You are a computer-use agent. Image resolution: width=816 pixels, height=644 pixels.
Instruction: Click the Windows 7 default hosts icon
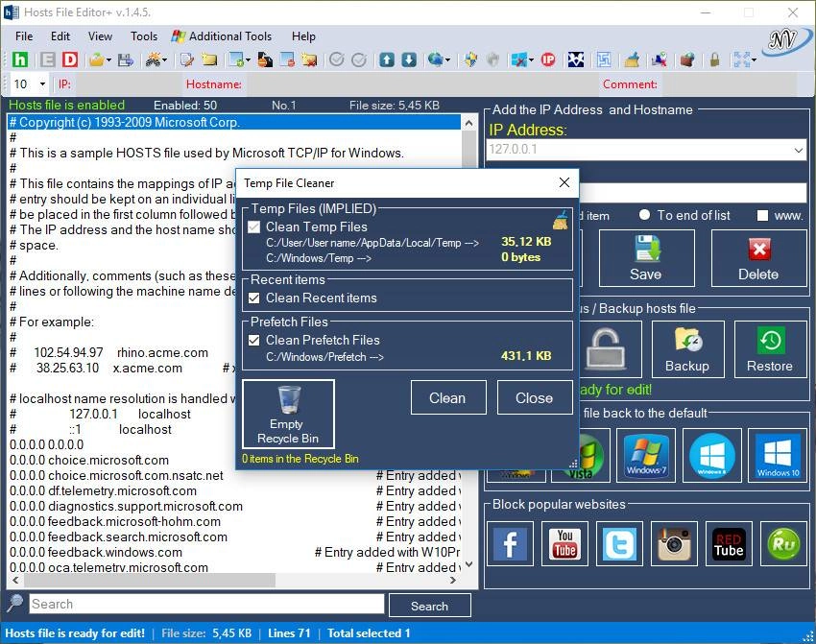pos(646,455)
